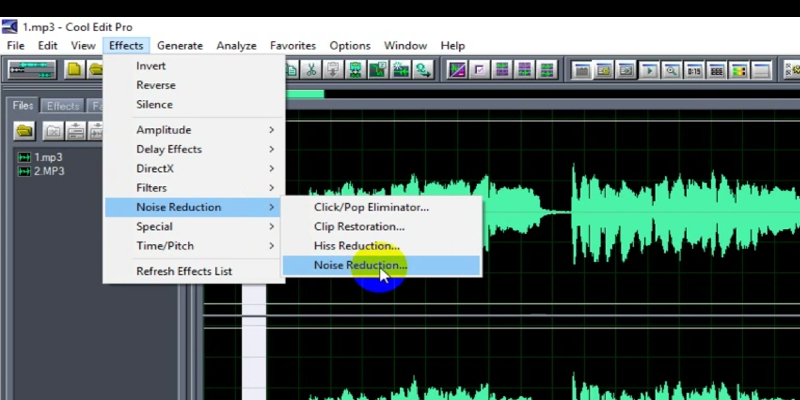
Task: Open file via folder icon in Files panel
Action: coord(25,131)
